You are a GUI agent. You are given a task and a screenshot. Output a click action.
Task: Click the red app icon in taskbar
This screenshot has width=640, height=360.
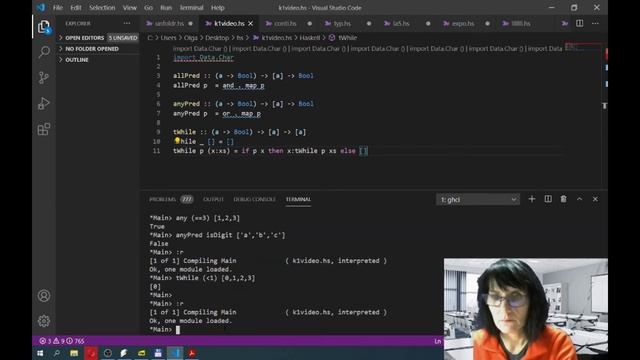point(91,353)
